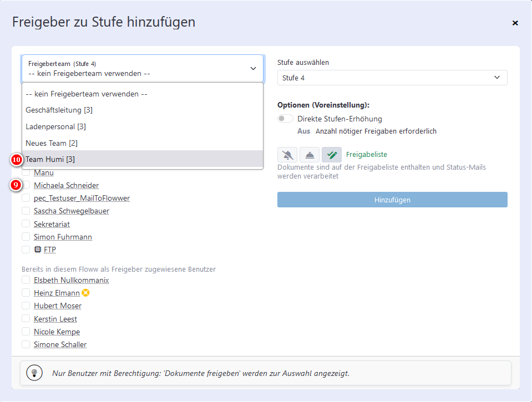Click the Nicole Kempe user link
This screenshot has height=402, width=532.
coord(57,332)
